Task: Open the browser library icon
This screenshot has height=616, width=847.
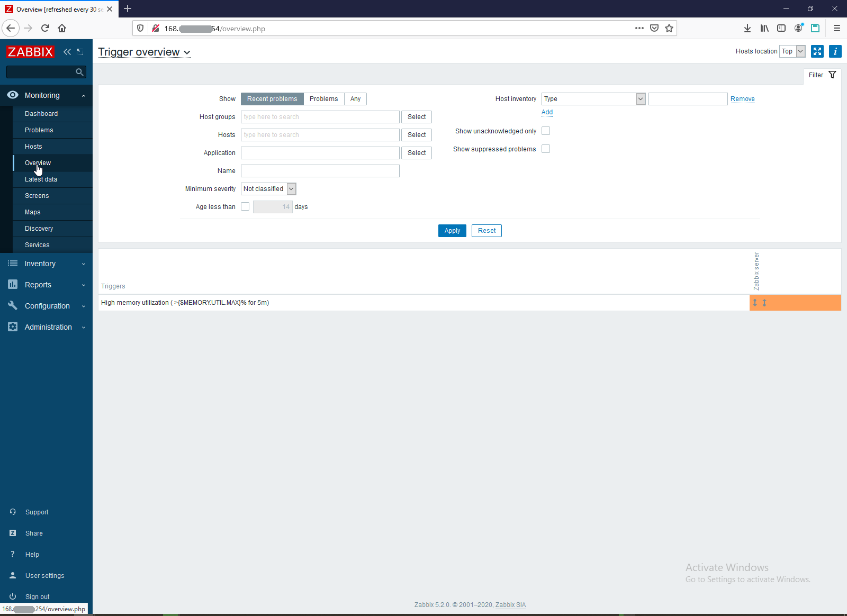Action: (x=764, y=28)
